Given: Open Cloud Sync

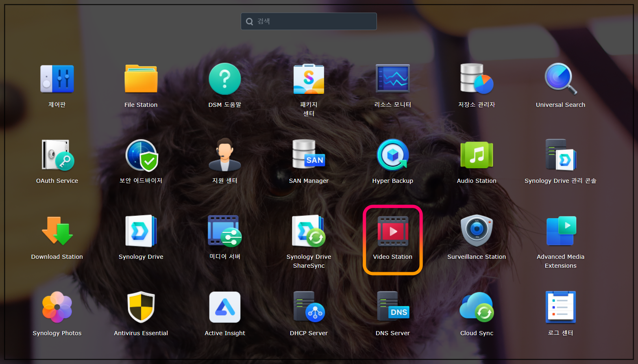Looking at the screenshot, I should tap(477, 308).
